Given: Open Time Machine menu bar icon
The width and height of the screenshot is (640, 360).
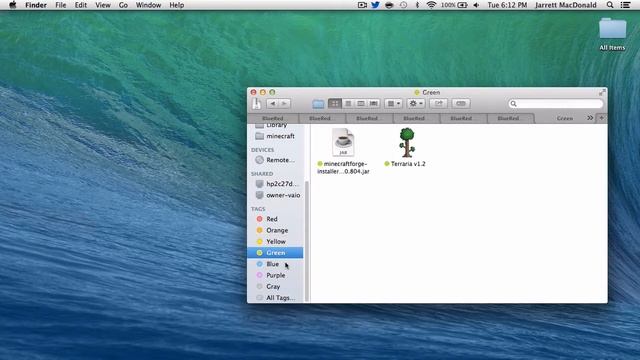Looking at the screenshot, I should pos(403,5).
